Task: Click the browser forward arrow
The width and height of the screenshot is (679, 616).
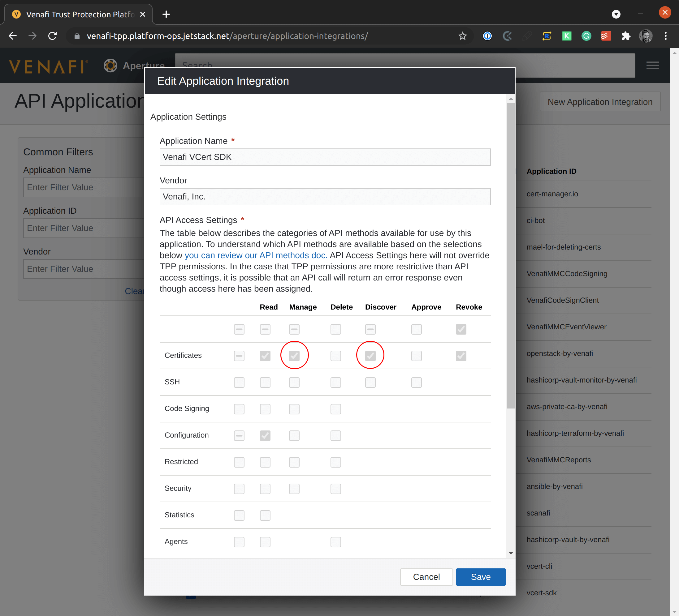Action: pos(32,36)
